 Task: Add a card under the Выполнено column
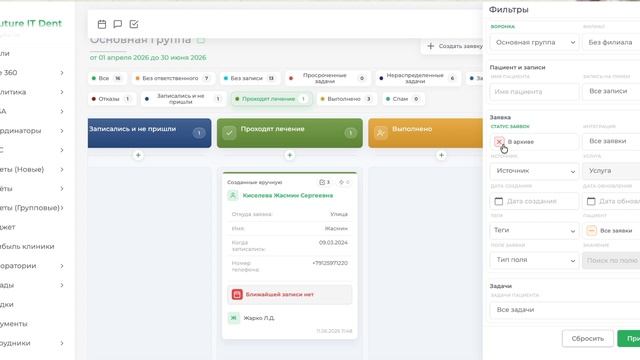[x=441, y=155]
